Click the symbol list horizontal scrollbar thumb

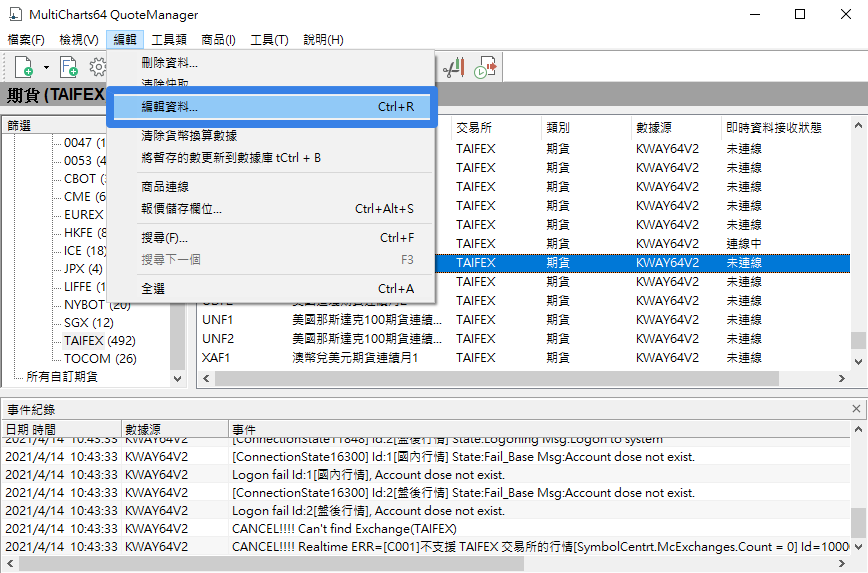tap(497, 379)
